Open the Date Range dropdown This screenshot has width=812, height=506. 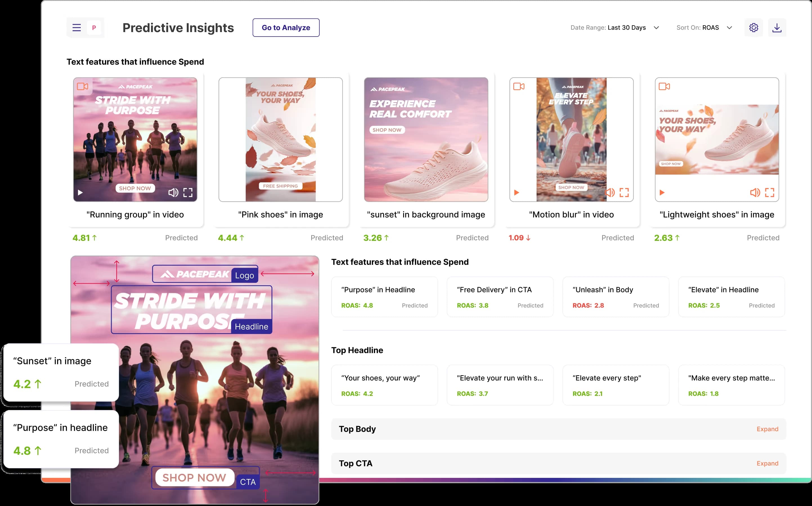pyautogui.click(x=656, y=28)
